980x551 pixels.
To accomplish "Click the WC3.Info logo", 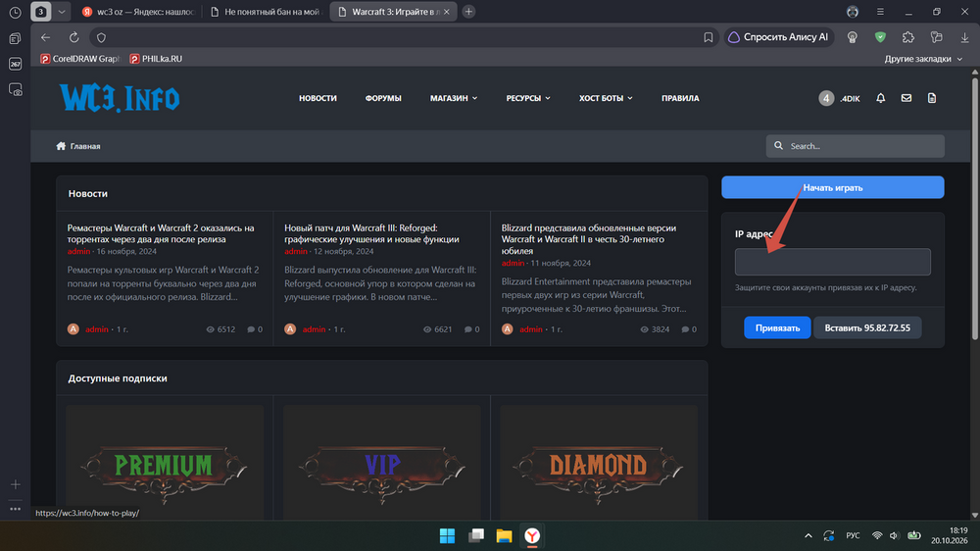I will tap(120, 98).
